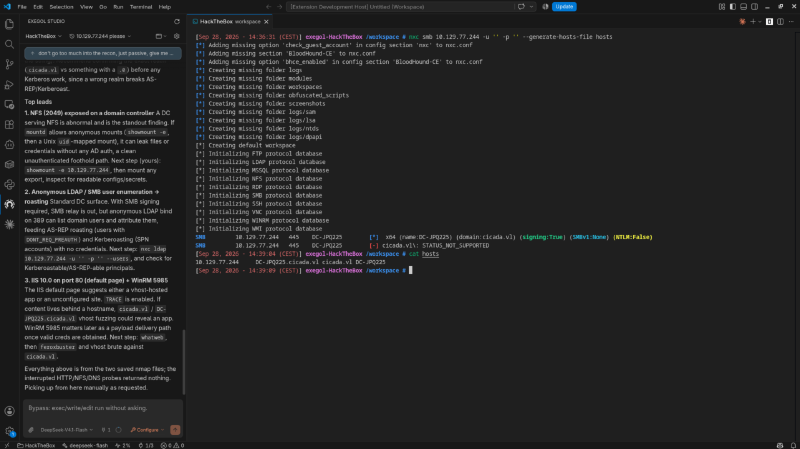
Task: Split the editor right
Action: [x=780, y=21]
